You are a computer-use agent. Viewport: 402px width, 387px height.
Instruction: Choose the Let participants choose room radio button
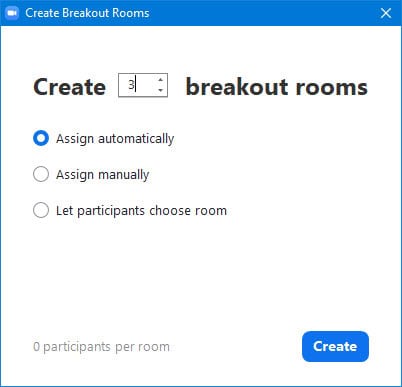coord(41,210)
